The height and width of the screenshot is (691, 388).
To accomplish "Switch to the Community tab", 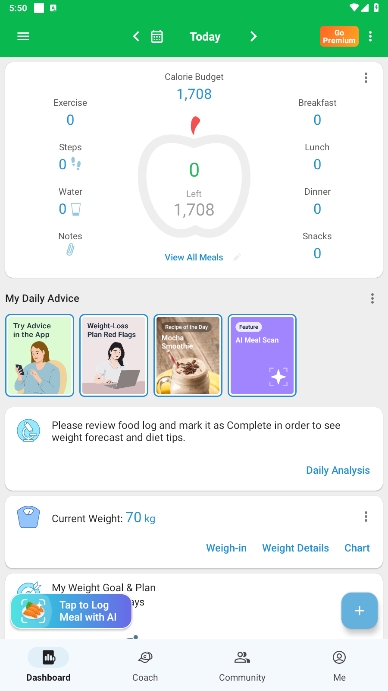I will (242, 665).
